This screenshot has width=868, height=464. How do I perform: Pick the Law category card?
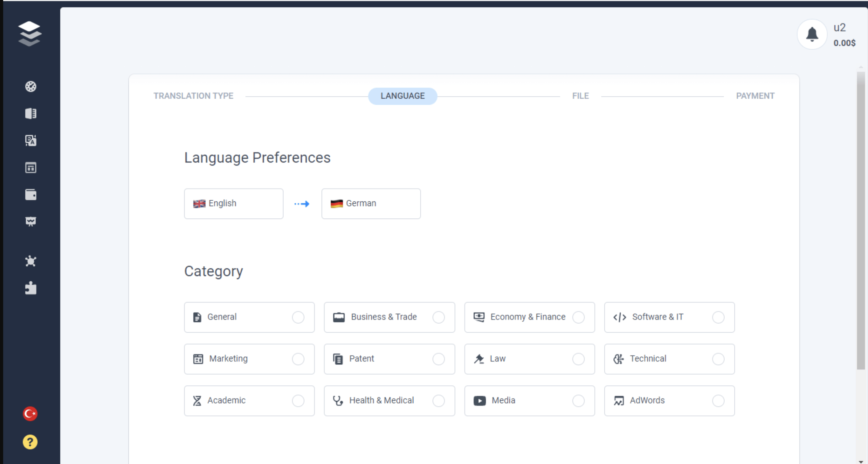(529, 359)
